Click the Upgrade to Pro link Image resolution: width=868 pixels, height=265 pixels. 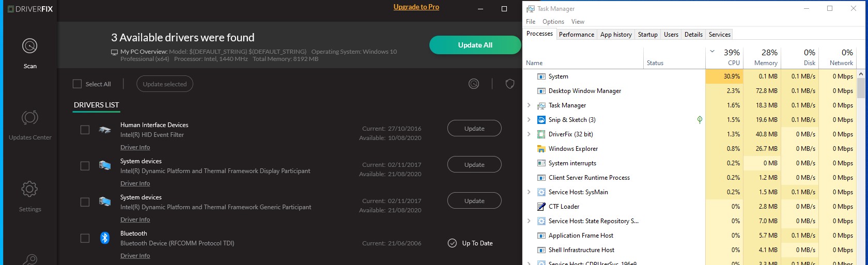click(416, 7)
